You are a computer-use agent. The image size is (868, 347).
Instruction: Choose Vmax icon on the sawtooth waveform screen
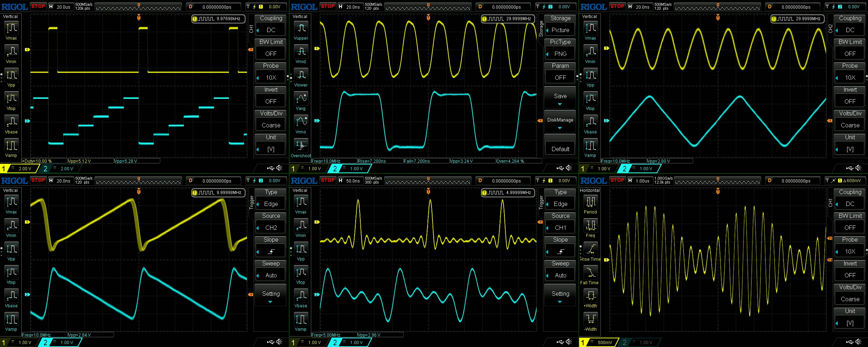click(x=11, y=202)
